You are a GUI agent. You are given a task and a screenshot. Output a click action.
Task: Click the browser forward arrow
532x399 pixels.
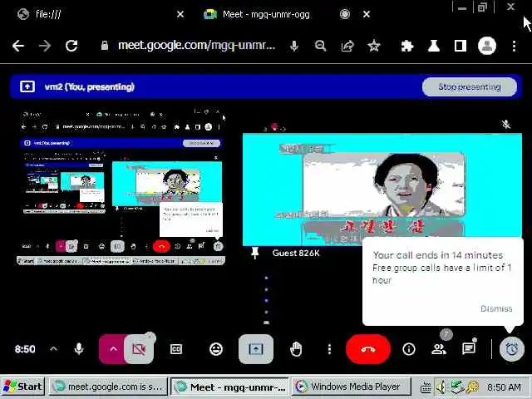click(44, 46)
